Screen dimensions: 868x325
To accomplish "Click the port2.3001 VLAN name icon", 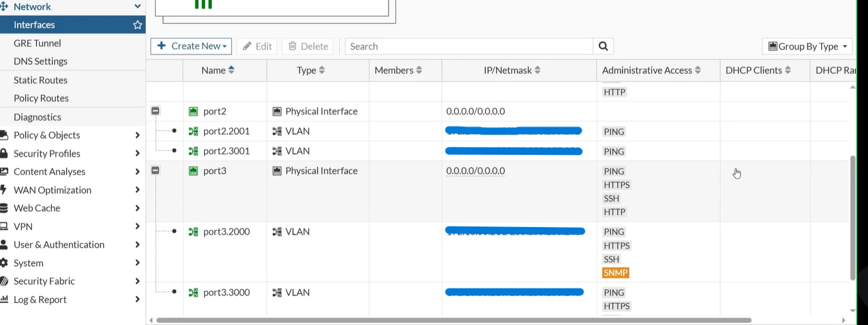I will [x=193, y=151].
